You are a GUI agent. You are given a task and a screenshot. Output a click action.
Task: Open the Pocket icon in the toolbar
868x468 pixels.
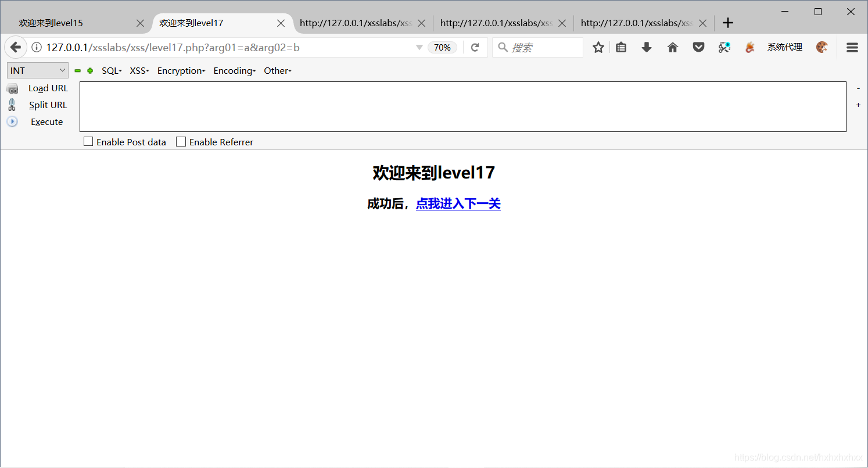(x=699, y=48)
